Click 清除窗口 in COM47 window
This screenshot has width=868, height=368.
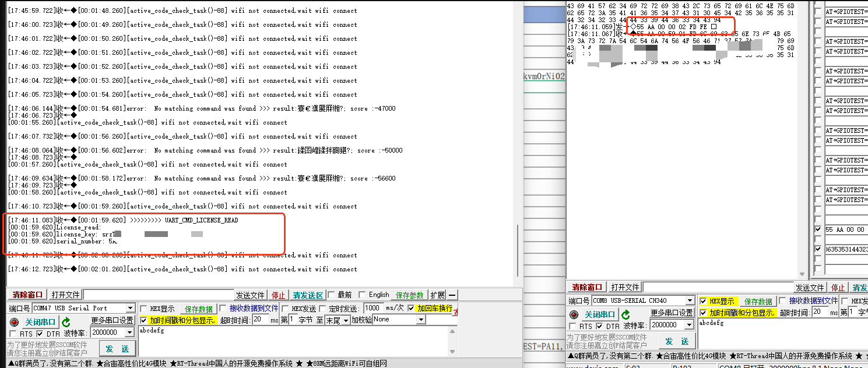(27, 295)
